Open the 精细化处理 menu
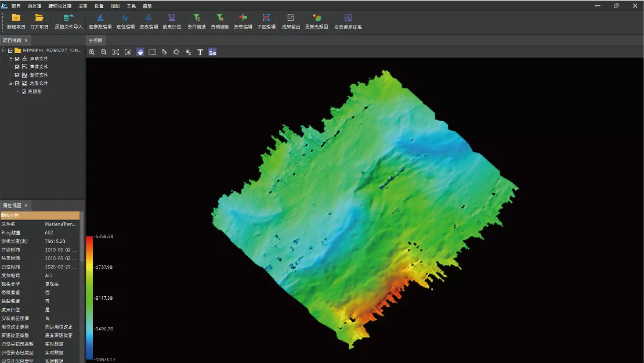This screenshot has height=363, width=644. (60, 6)
